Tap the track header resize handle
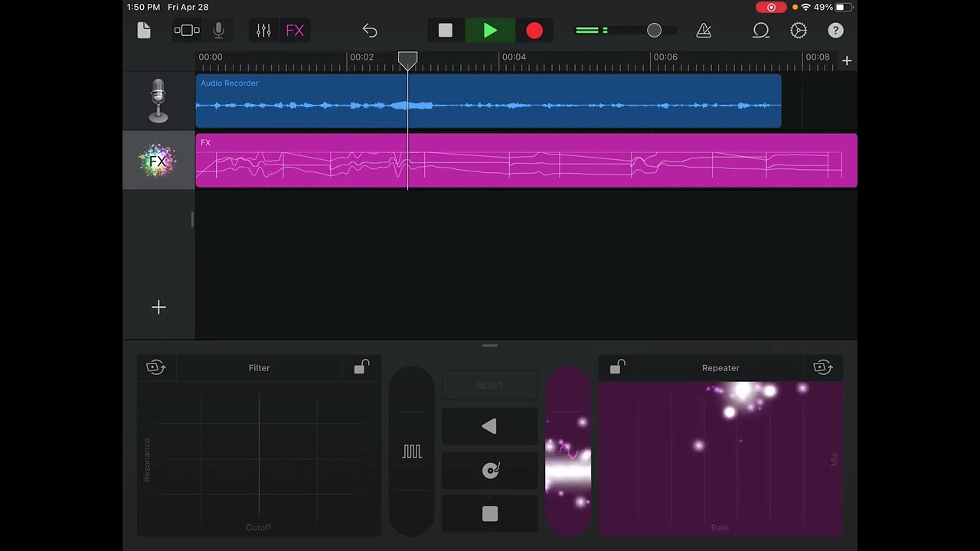This screenshot has width=980, height=551. coord(192,220)
